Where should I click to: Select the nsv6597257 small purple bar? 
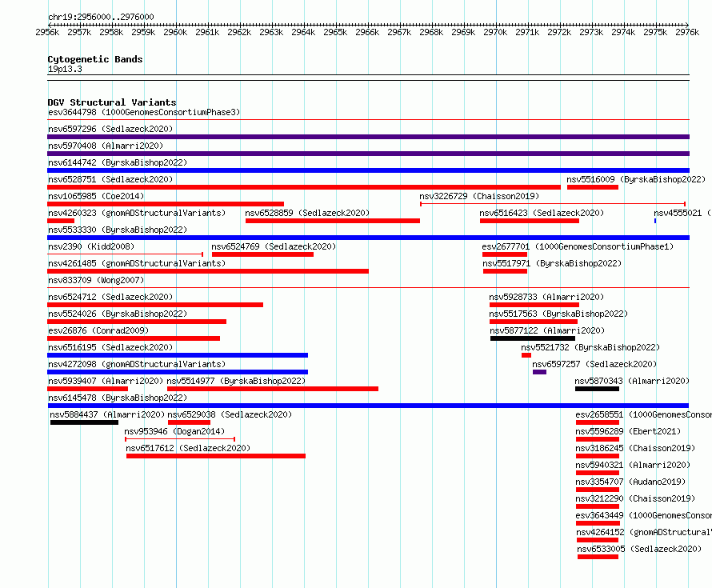[539, 372]
